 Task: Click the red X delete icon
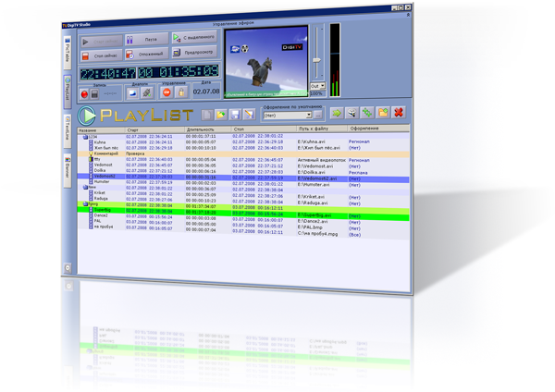[398, 112]
